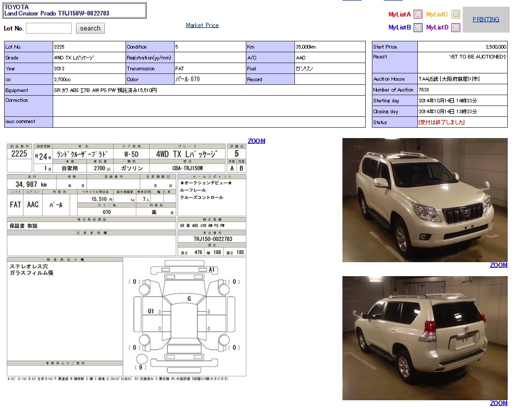Select the Toyota Land Cruiser Prado title box
This screenshot has width=532, height=408.
point(75,10)
